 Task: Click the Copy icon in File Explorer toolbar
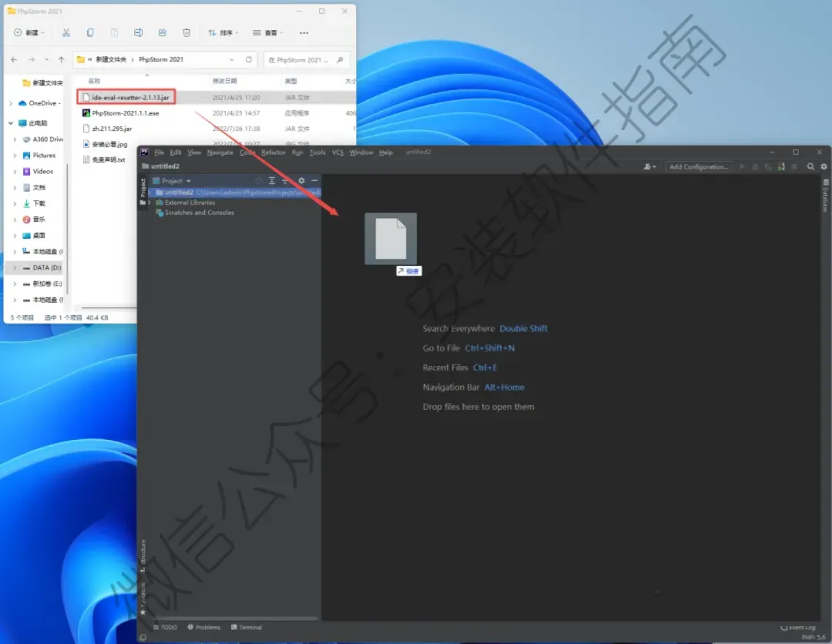pos(90,33)
